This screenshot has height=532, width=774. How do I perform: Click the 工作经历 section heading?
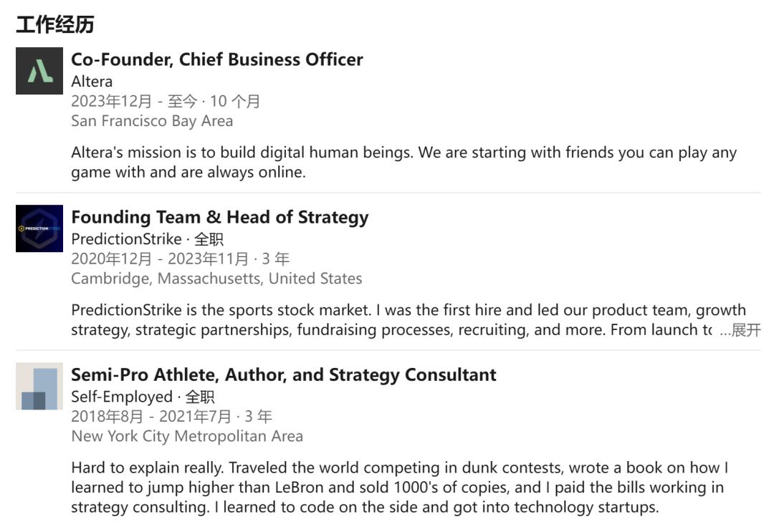(x=55, y=25)
